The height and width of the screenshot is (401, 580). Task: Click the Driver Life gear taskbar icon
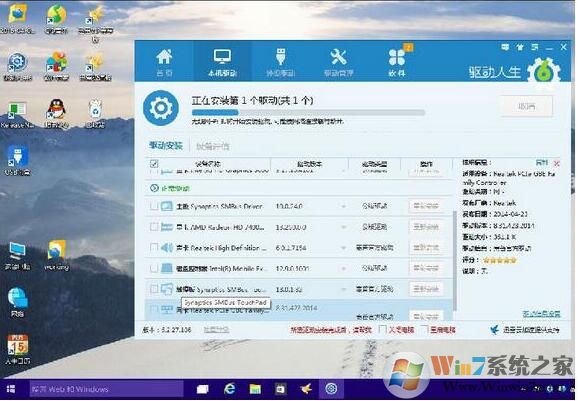coord(331,389)
